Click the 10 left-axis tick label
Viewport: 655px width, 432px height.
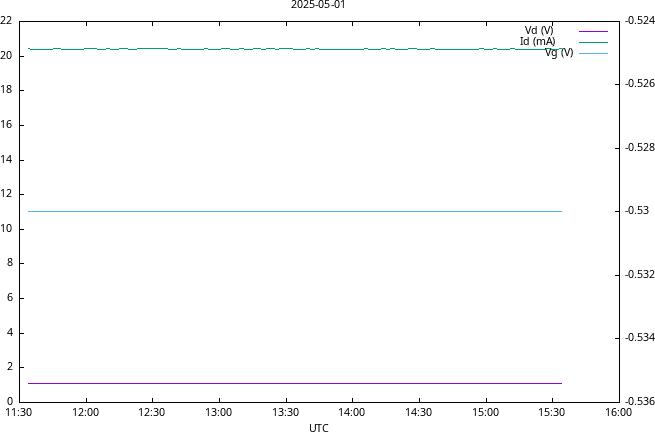pos(6,229)
